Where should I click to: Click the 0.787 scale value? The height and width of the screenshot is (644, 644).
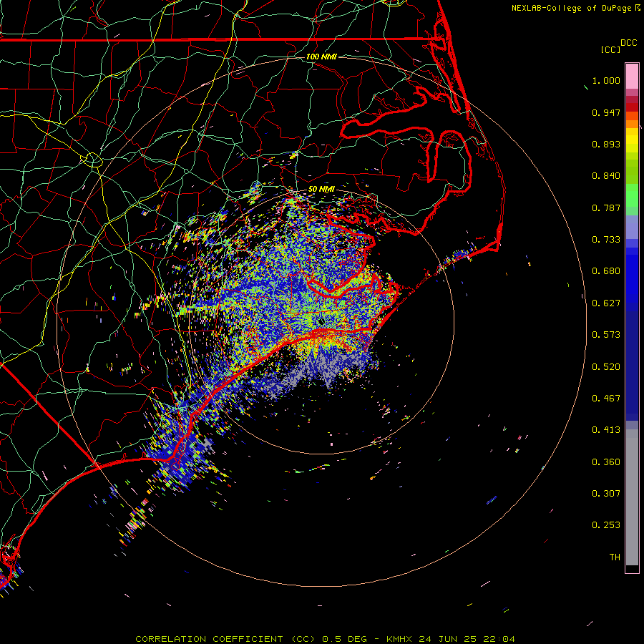(x=606, y=208)
